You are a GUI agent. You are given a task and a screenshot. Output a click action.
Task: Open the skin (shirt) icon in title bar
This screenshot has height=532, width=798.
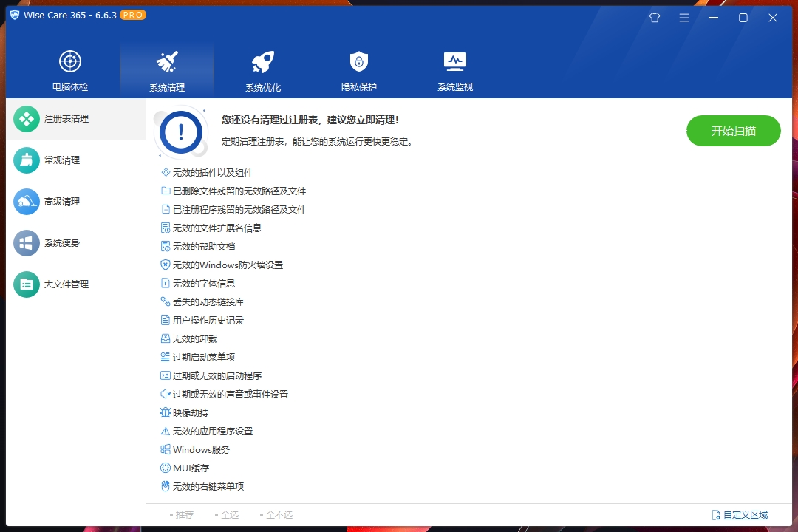click(x=655, y=18)
